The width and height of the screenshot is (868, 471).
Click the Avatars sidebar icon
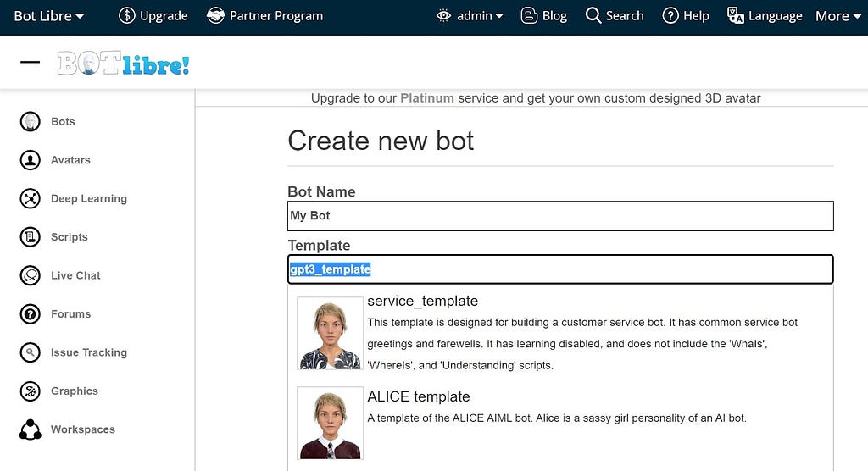(30, 160)
